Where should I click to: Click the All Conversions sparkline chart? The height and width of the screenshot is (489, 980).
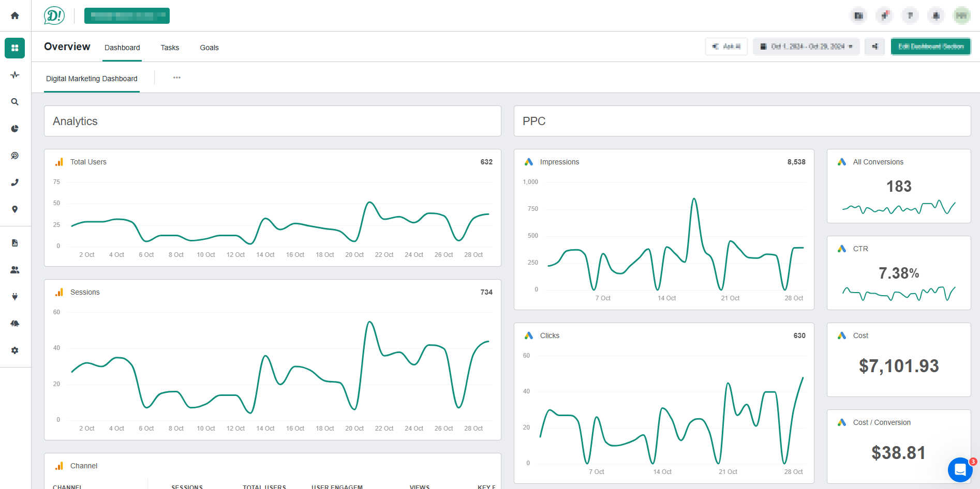pos(899,207)
